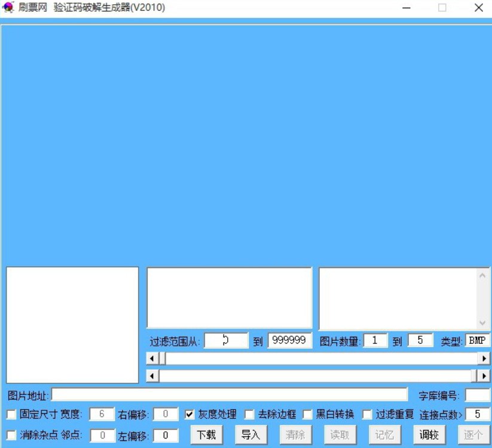Click the application icon in the title bar

[x=8, y=8]
